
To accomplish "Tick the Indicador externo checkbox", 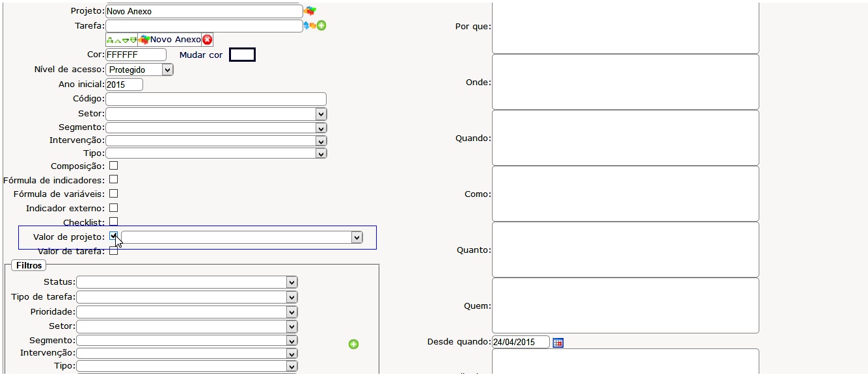I will pos(113,208).
